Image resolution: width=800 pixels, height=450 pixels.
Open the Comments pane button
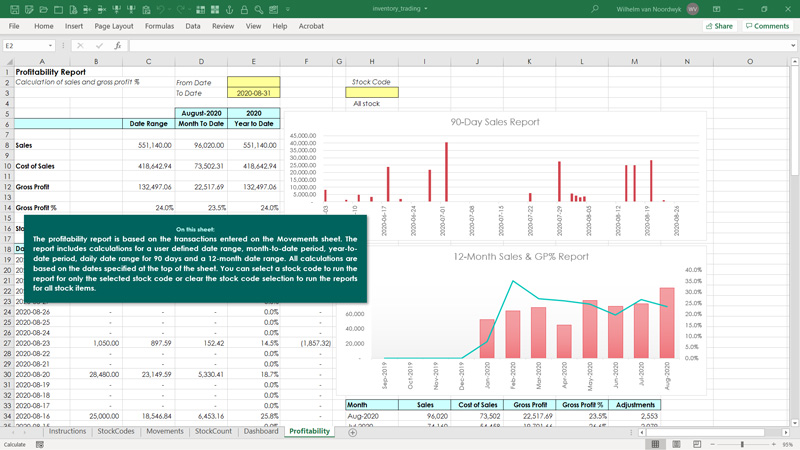coord(767,26)
